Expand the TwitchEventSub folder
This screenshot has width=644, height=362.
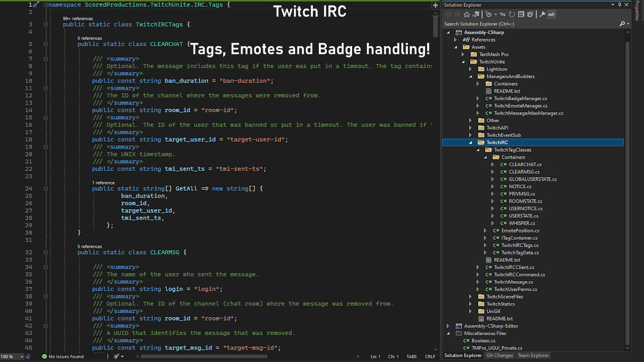click(470, 135)
